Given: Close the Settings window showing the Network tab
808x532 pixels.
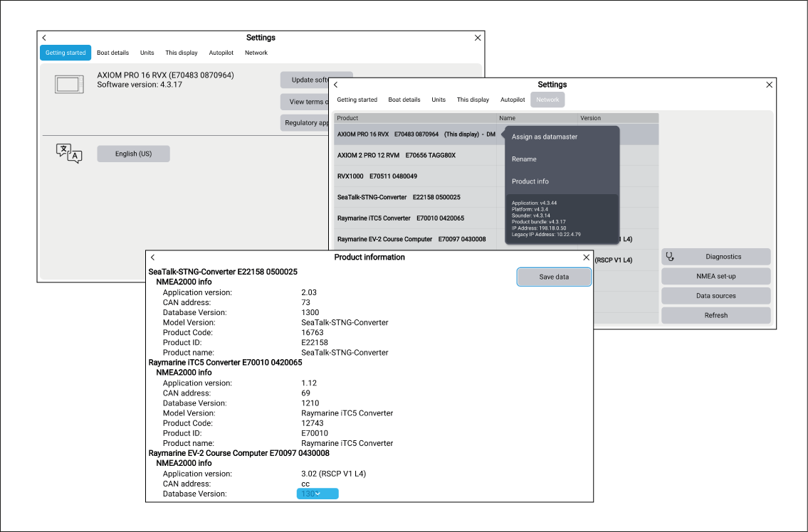Looking at the screenshot, I should click(x=769, y=85).
